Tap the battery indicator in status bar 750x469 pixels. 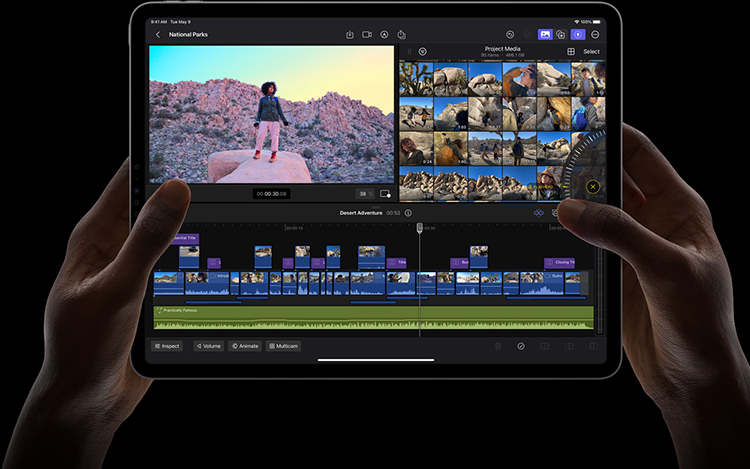coord(596,22)
